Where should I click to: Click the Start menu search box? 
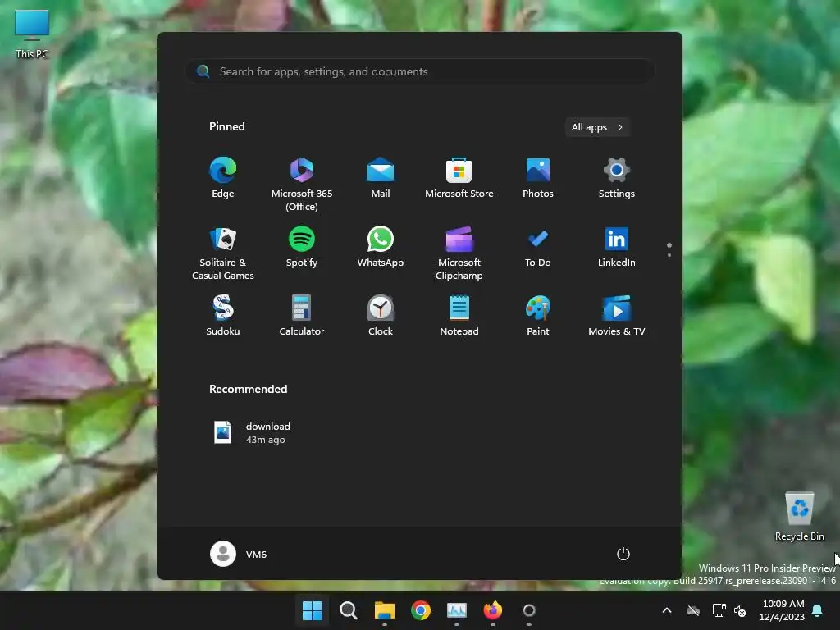click(420, 71)
